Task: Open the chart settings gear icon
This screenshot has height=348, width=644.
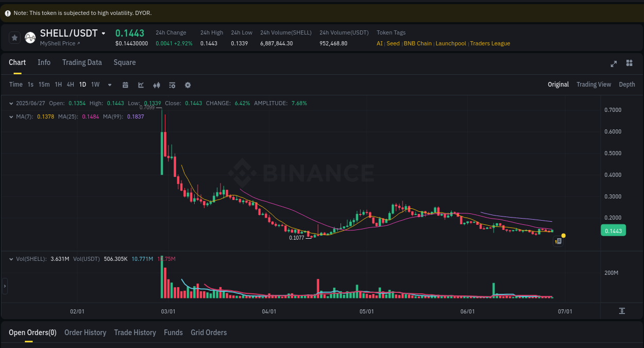Action: point(188,85)
